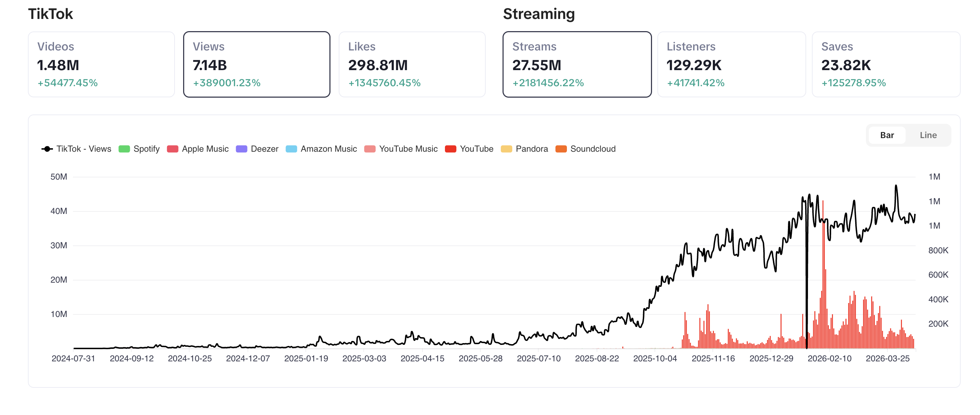This screenshot has height=415, width=980.
Task: Click the 800K right axis label
Action: click(938, 250)
